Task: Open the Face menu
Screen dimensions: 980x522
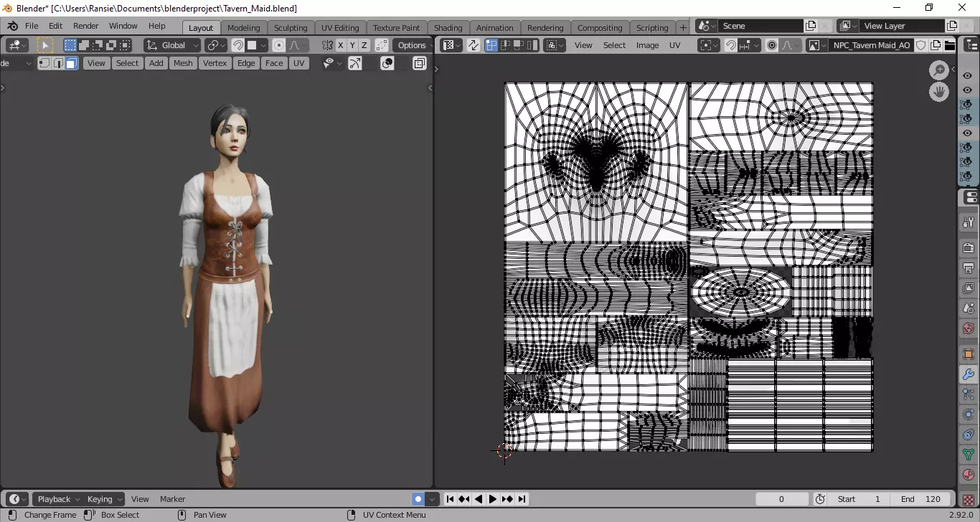Action: (x=274, y=63)
